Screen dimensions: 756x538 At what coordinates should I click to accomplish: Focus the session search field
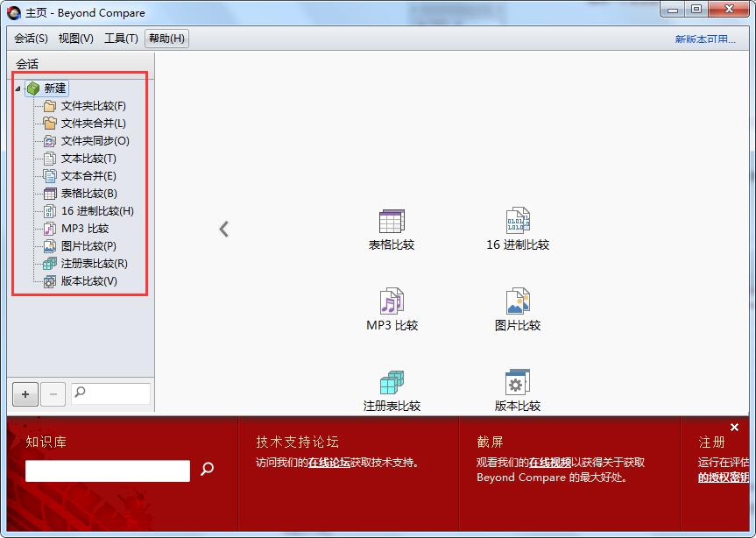tap(111, 393)
